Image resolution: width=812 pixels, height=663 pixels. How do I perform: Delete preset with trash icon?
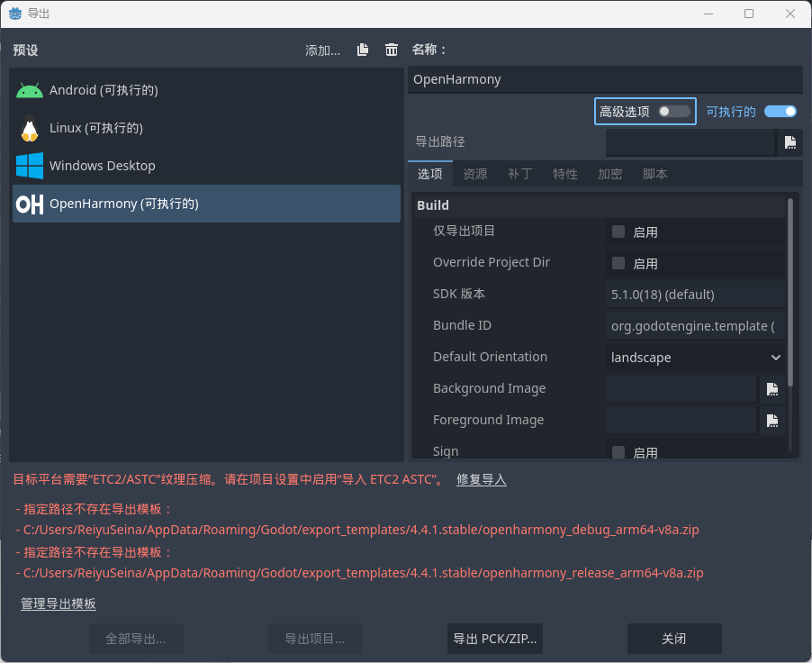tap(392, 50)
